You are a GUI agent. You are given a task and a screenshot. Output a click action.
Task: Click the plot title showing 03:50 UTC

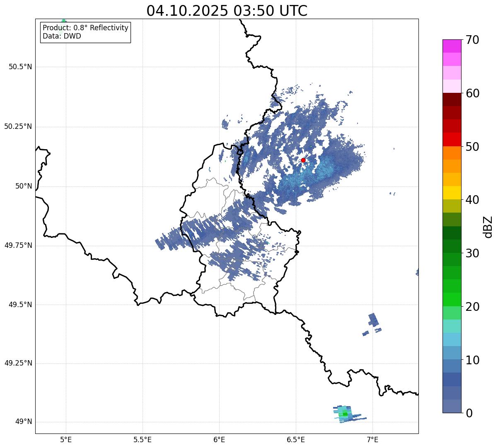click(227, 11)
